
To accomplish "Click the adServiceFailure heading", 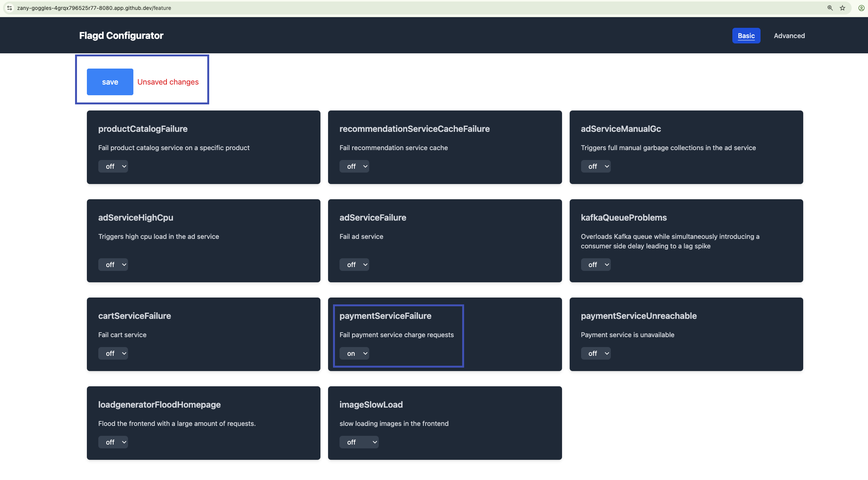I will (x=373, y=218).
